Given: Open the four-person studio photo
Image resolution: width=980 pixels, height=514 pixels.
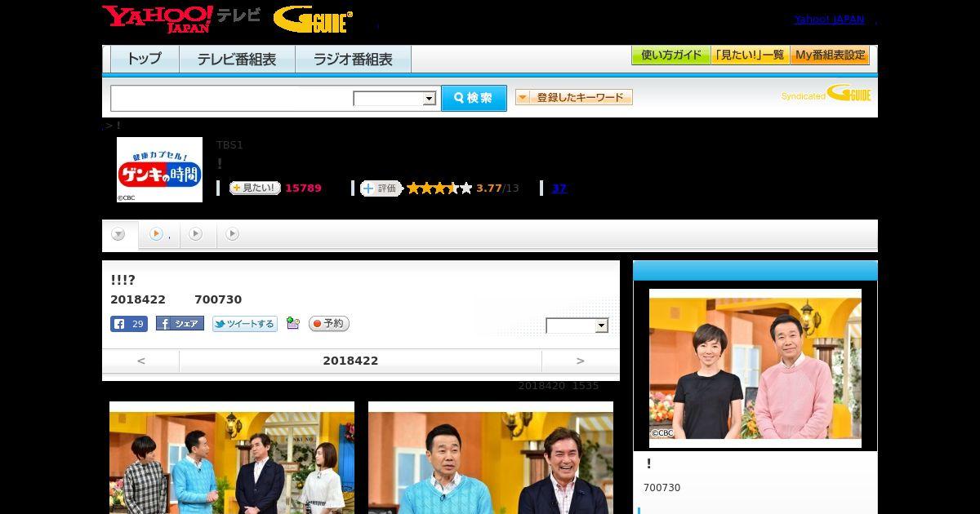Looking at the screenshot, I should (x=232, y=458).
